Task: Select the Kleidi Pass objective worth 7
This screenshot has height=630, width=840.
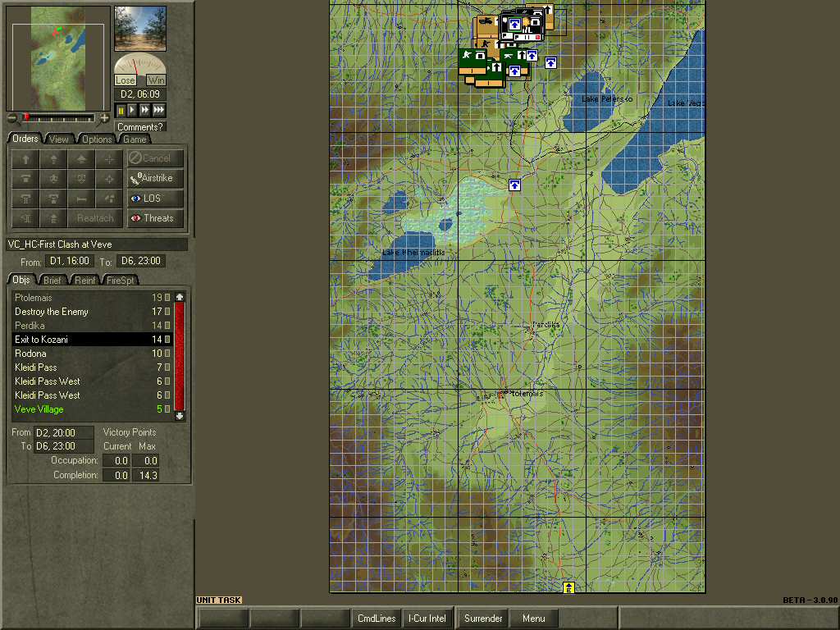Action: point(92,367)
